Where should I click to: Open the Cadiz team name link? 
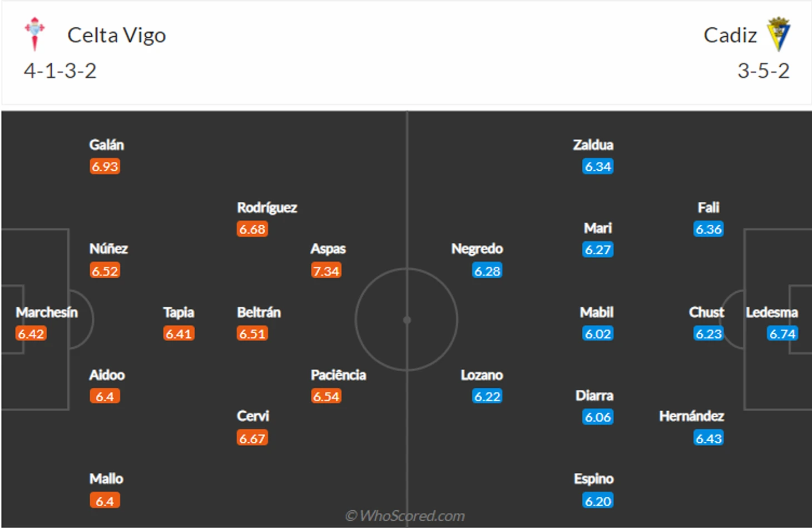730,36
